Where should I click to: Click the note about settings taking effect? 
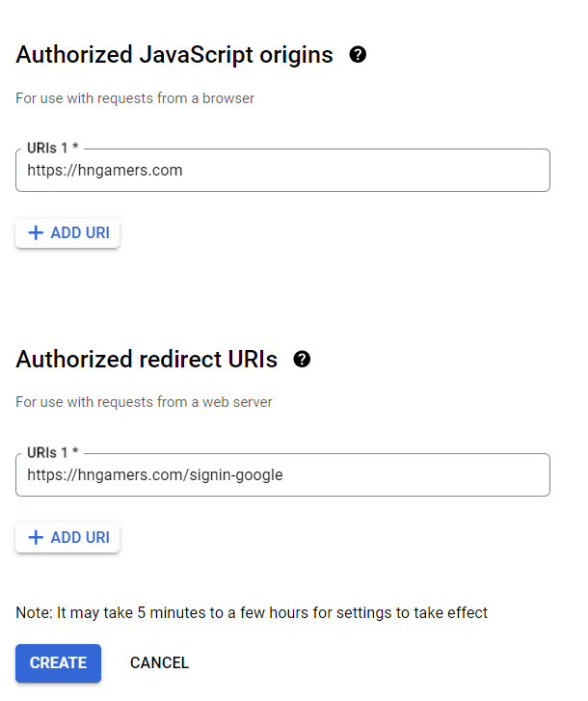[x=252, y=612]
